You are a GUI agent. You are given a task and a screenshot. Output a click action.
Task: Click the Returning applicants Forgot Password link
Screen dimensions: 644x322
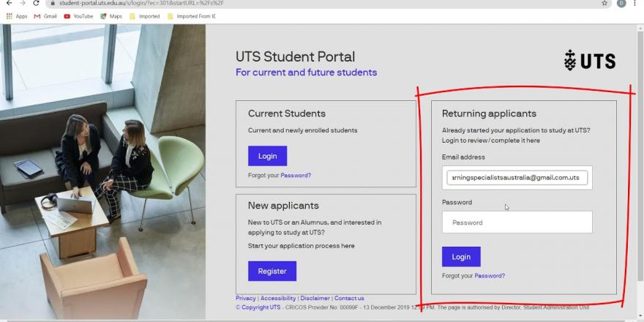click(490, 276)
